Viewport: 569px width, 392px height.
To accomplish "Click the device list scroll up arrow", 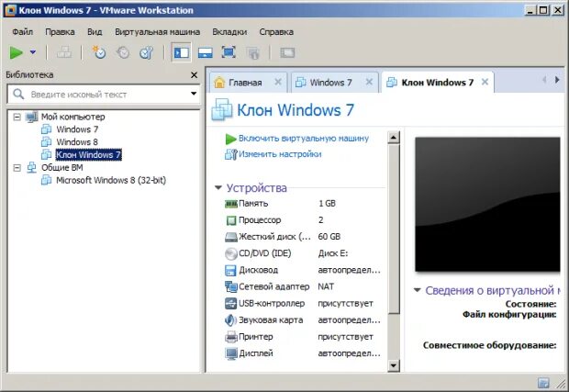I will tap(394, 137).
